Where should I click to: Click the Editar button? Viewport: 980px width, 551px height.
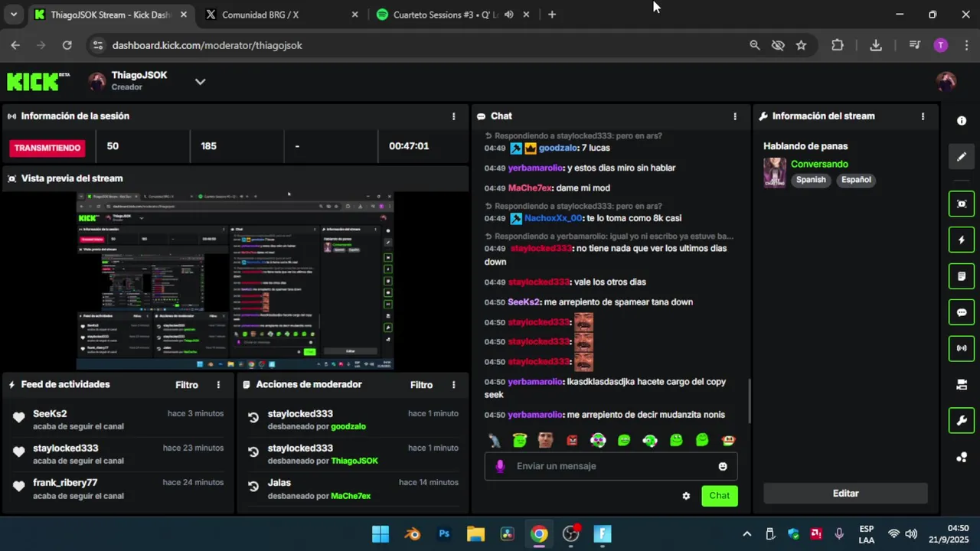[x=845, y=494]
